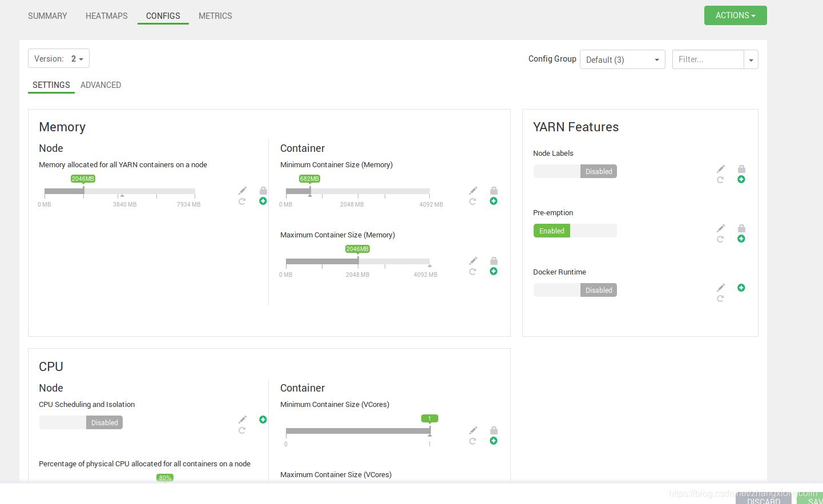Toggle the Node Labels switch

point(575,171)
